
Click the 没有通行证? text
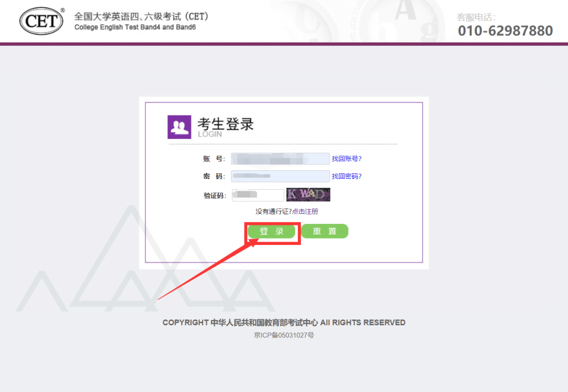[273, 211]
